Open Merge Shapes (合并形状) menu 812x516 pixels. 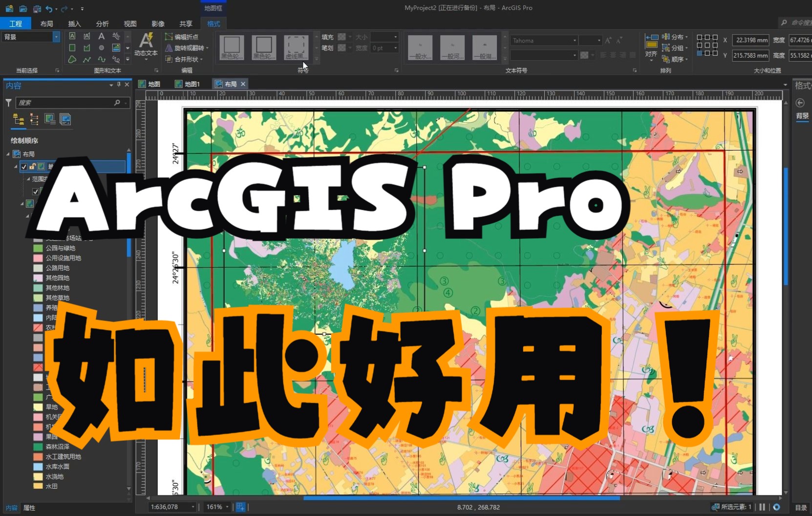click(184, 59)
